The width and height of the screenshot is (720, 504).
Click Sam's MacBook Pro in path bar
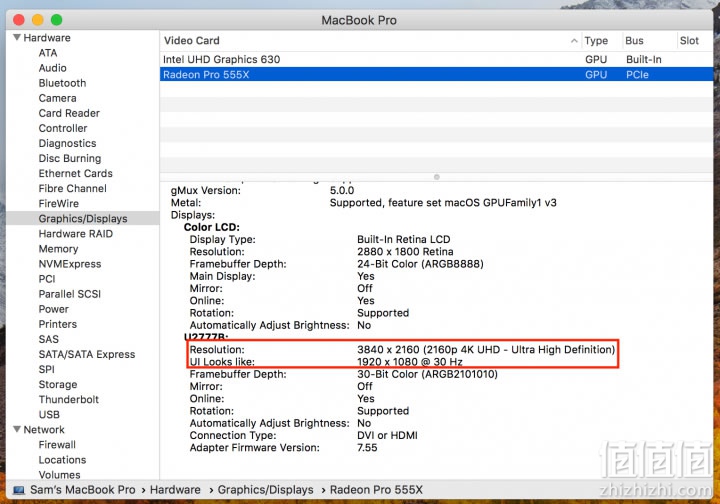83,490
